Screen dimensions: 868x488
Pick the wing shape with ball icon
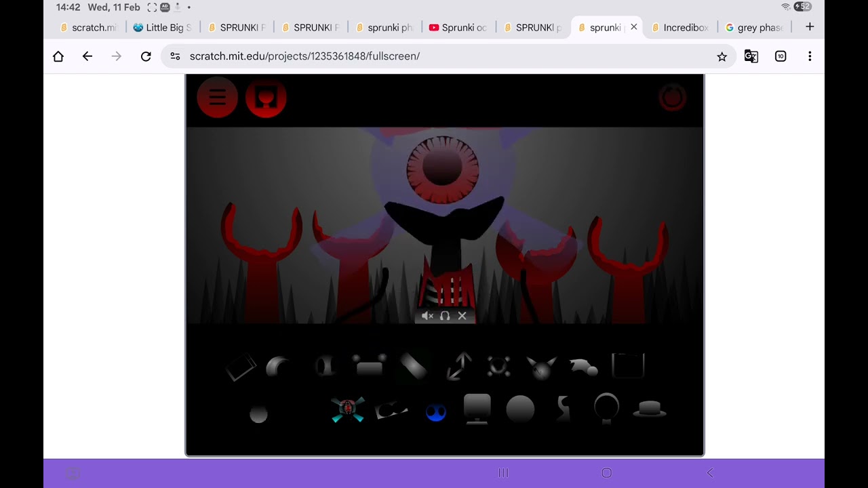(584, 367)
